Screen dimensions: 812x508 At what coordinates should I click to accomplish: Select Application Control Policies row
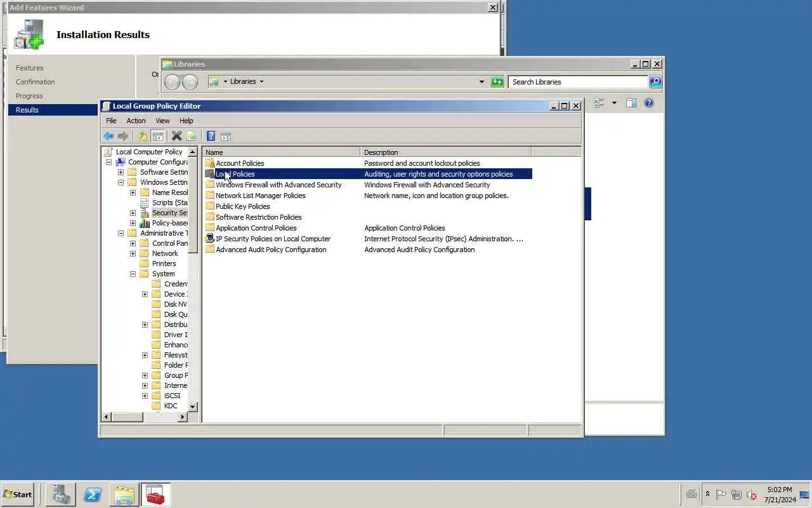pos(368,228)
